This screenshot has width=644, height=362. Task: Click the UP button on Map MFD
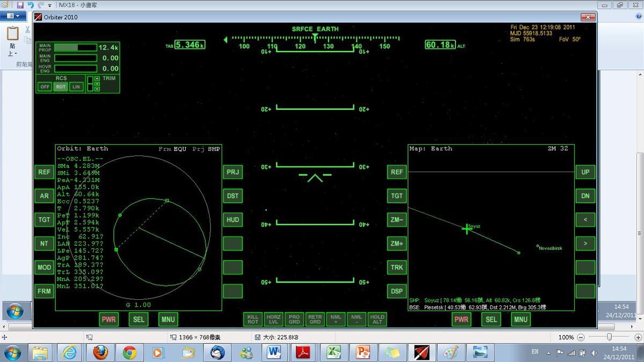[x=586, y=172]
